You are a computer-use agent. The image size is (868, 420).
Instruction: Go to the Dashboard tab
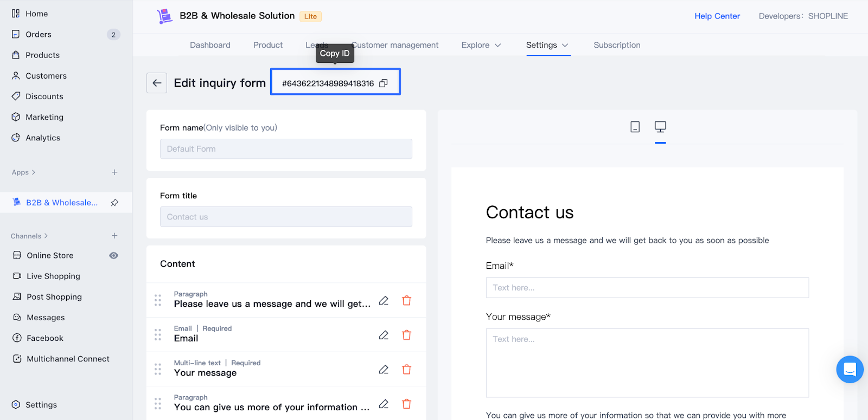210,45
